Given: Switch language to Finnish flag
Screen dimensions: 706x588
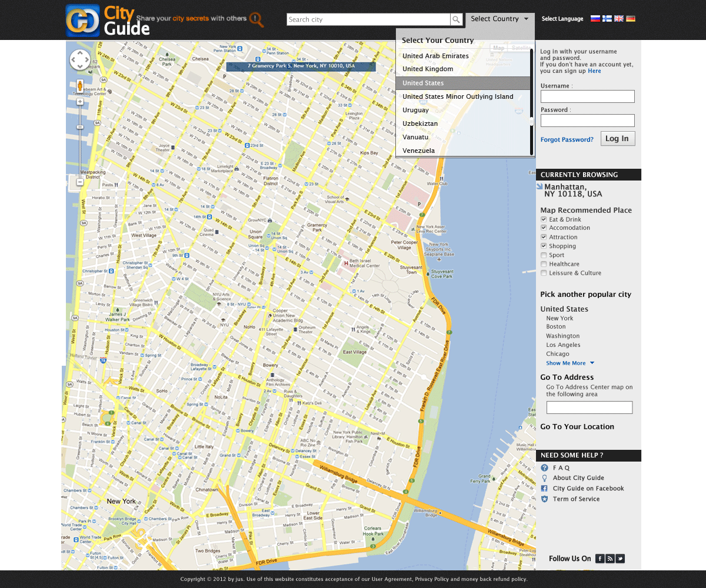Looking at the screenshot, I should [607, 19].
